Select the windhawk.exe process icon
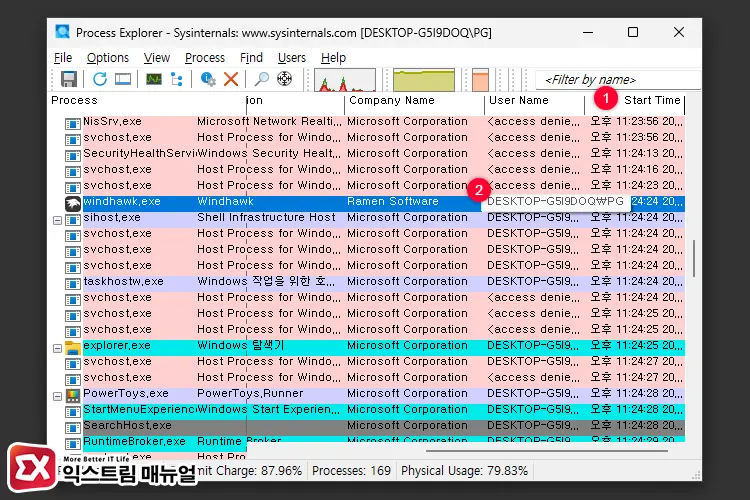Image resolution: width=750 pixels, height=500 pixels. pyautogui.click(x=73, y=203)
